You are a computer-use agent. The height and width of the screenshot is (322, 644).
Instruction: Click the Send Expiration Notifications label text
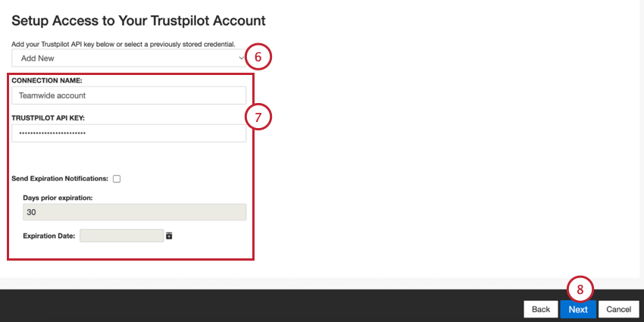(x=60, y=179)
